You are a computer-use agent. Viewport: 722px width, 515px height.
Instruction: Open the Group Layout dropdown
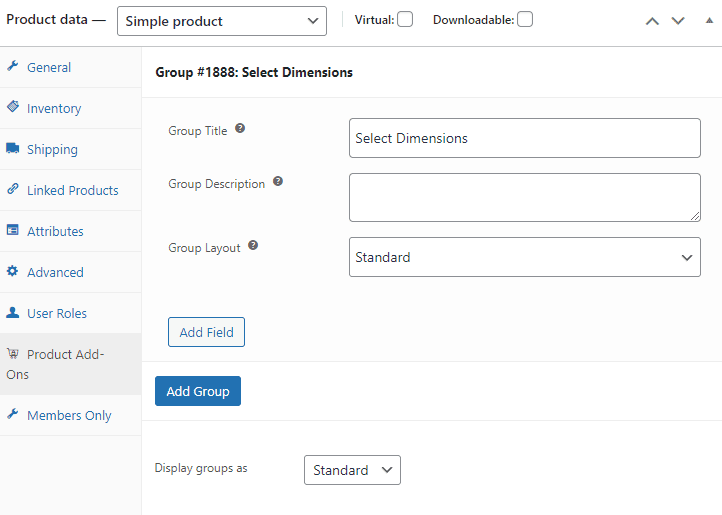525,257
